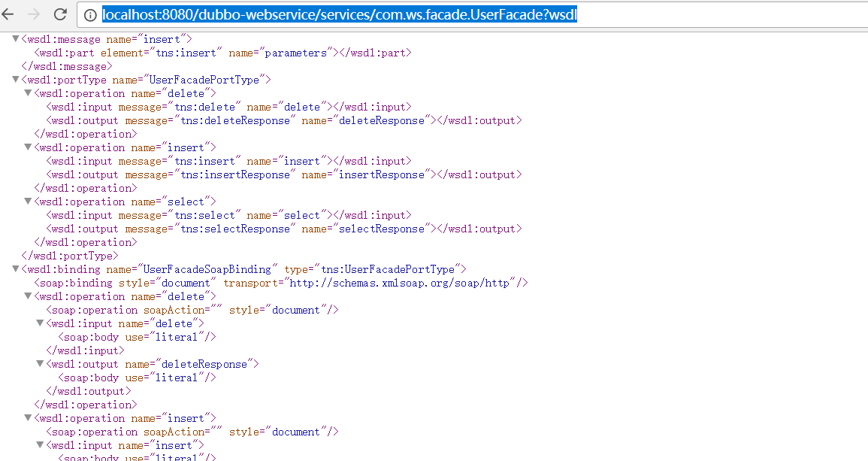Click wsdl:output message="tns:deleteResponse" line
Image resolution: width=868 pixels, height=461 pixels.
tap(284, 121)
